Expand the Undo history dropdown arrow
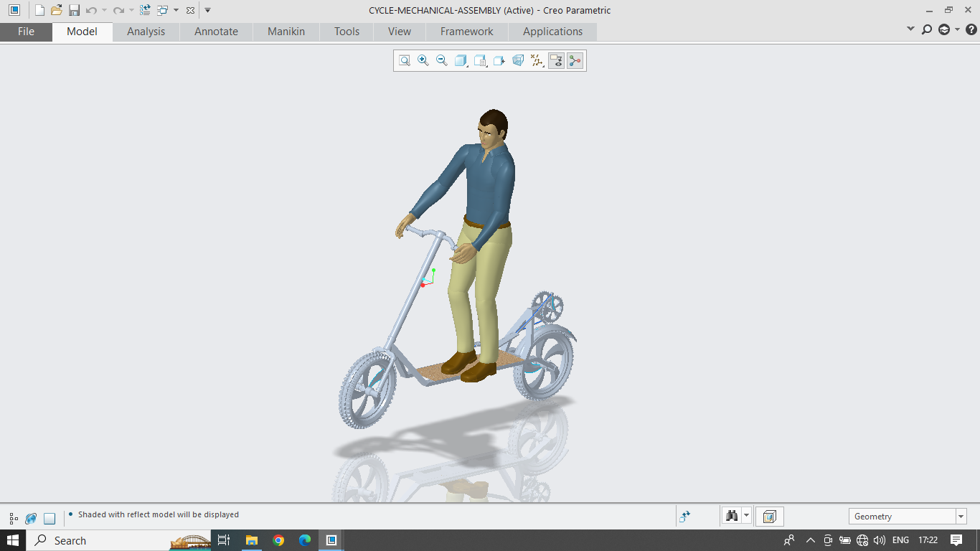 coord(104,10)
